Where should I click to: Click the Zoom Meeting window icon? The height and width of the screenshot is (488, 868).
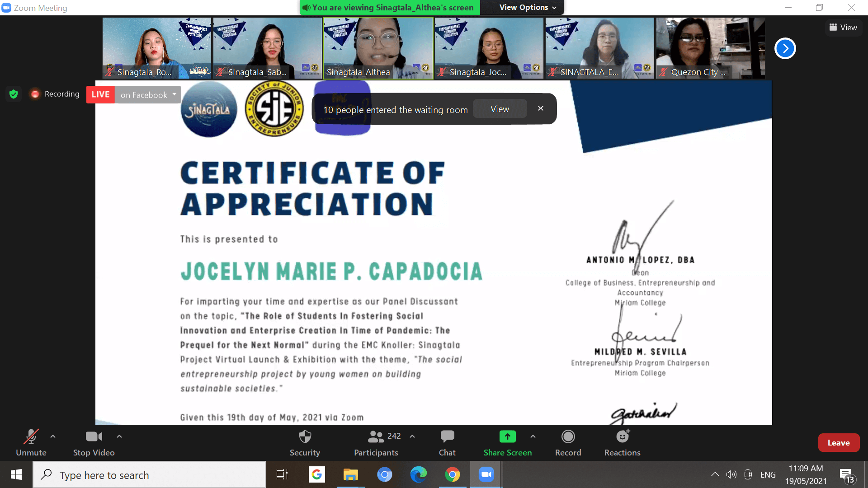(7, 8)
